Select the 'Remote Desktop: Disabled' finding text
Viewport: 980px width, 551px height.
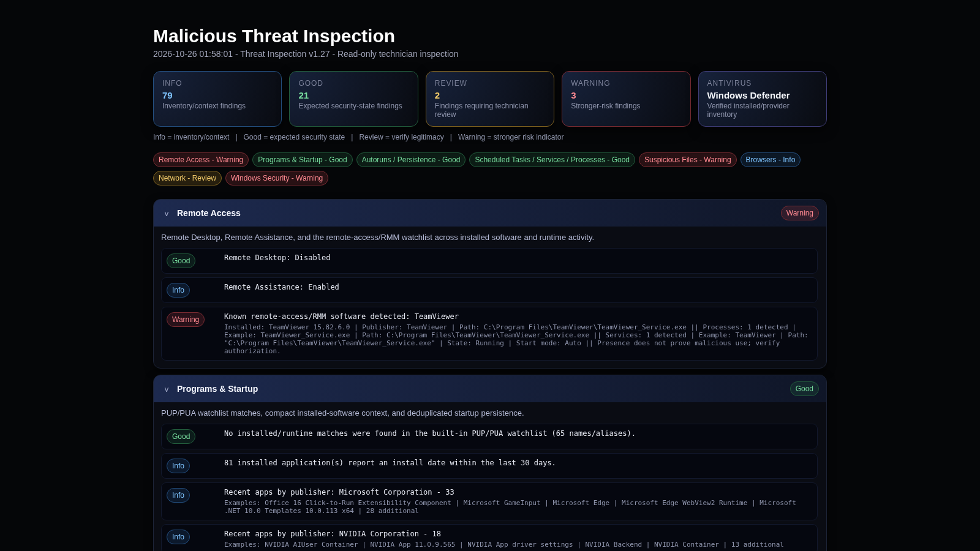coord(277,258)
